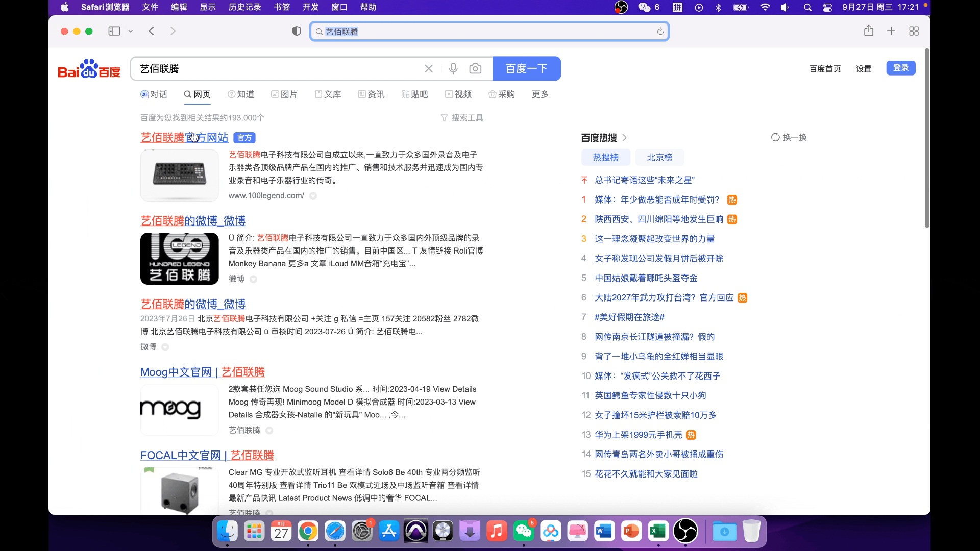The image size is (980, 551).
Task: Open image search camera icon
Action: click(x=475, y=68)
